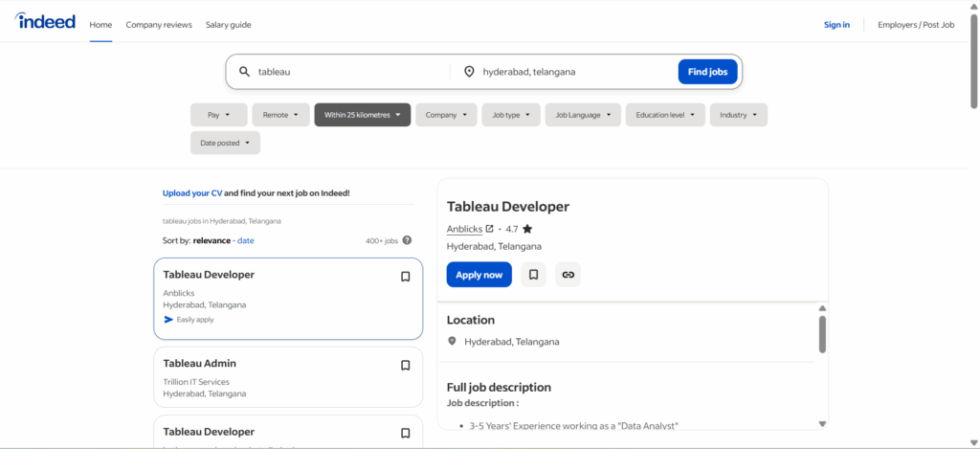Click the Sign in link
Screen dimensions: 980x449
pos(836,25)
